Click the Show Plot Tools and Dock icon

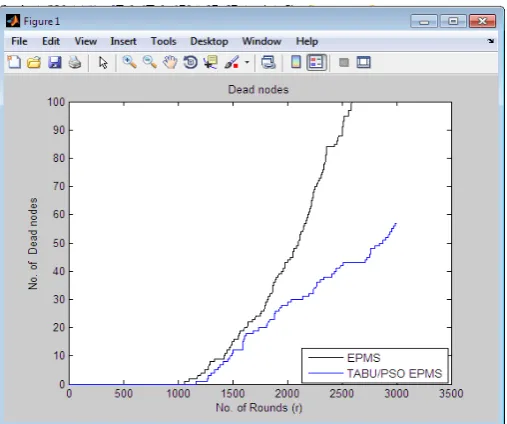tap(363, 62)
